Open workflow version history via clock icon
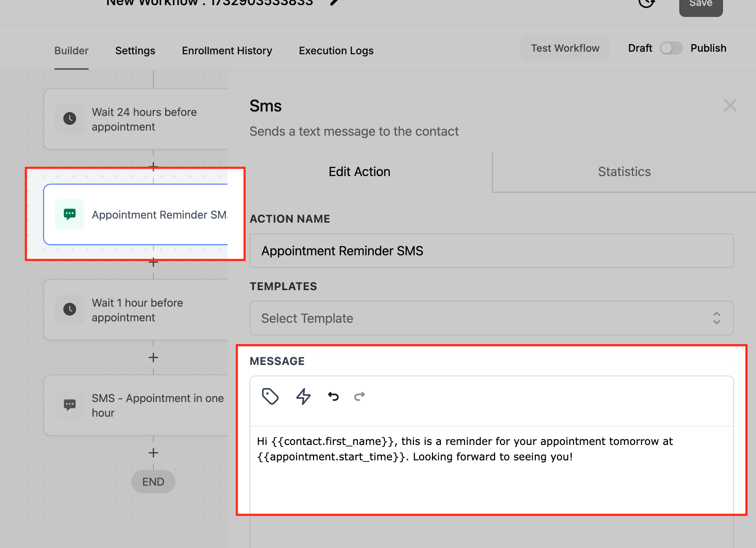The image size is (756, 548). tap(647, 4)
